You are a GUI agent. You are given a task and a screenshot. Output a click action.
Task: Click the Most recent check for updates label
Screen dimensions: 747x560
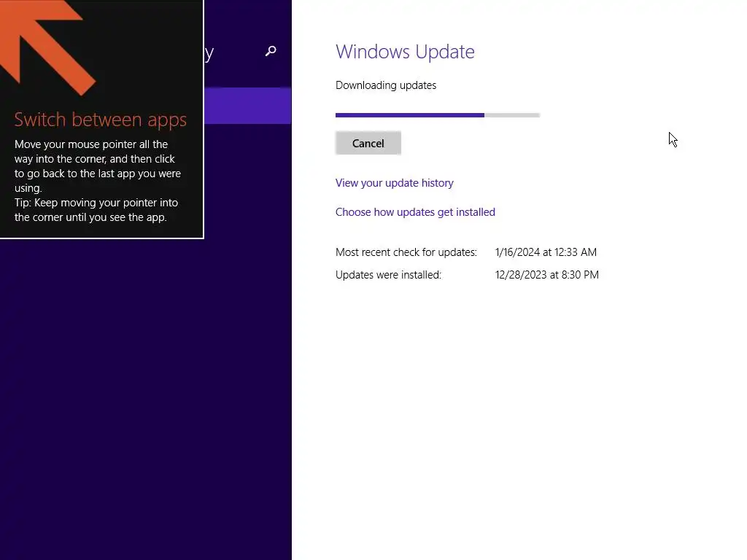(406, 252)
